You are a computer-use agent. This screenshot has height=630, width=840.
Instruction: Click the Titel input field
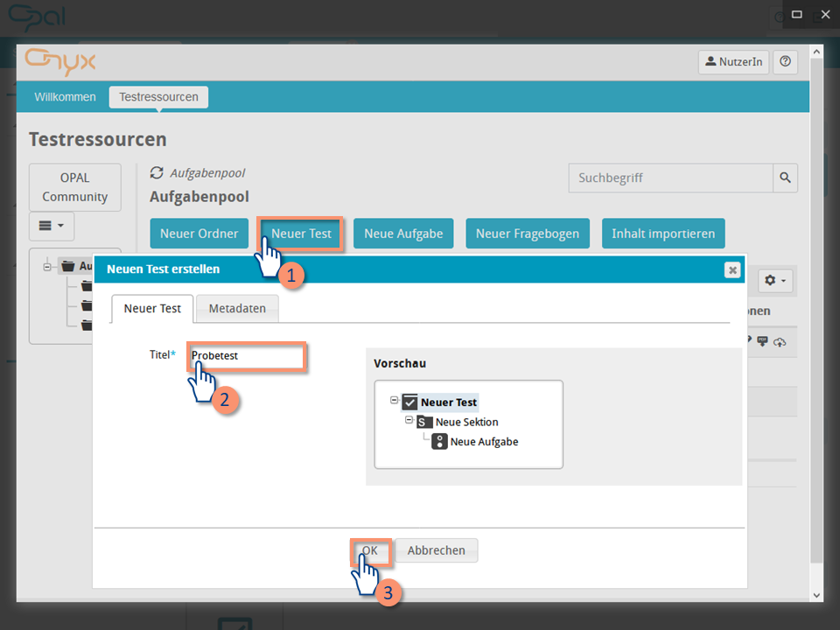(x=247, y=356)
